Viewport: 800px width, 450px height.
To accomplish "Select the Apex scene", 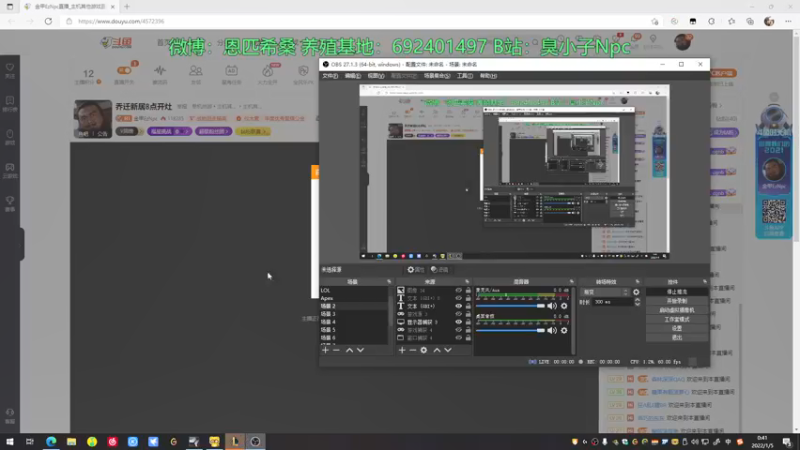I will (x=354, y=298).
